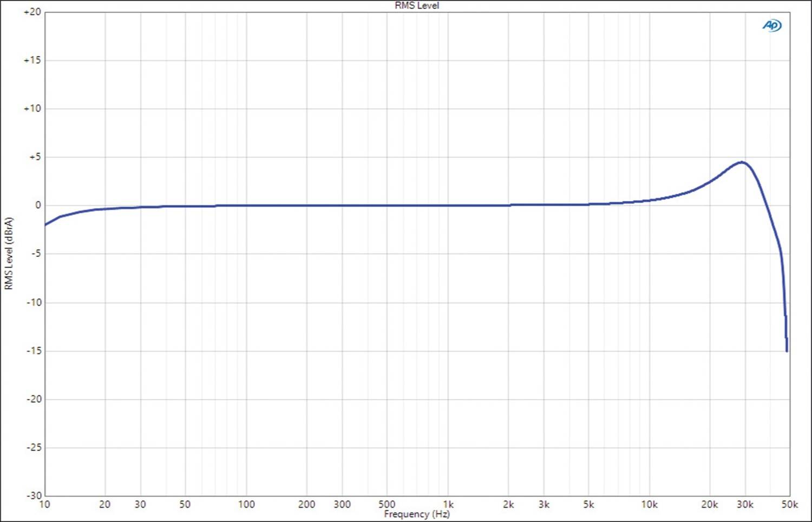Screen dimensions: 812x522
Task: Click the "5k" frequency axis label
Action: click(588, 504)
